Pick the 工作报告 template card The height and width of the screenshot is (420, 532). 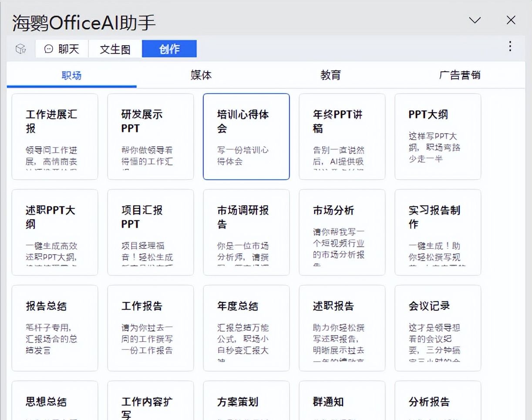click(151, 328)
